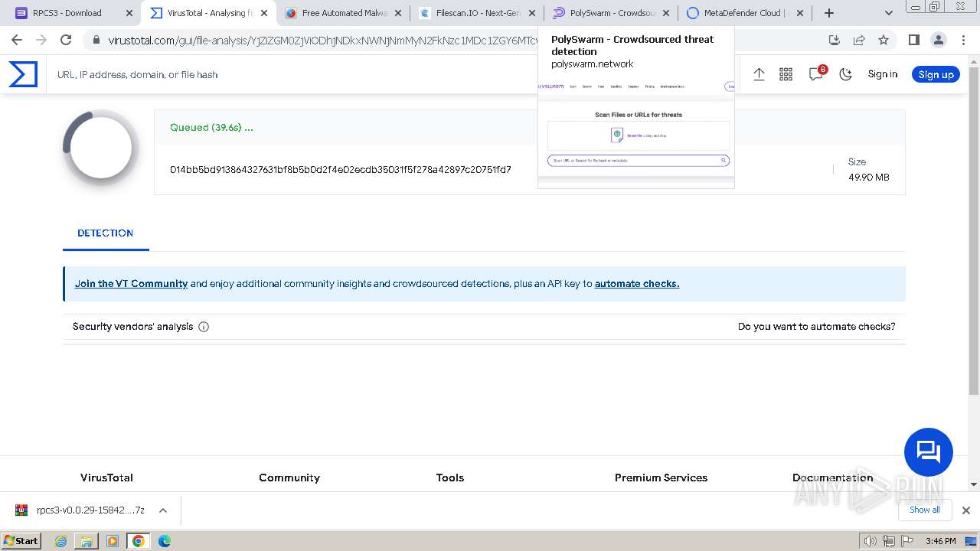Click the VirusTotal footer heading
980x551 pixels.
[x=106, y=478]
